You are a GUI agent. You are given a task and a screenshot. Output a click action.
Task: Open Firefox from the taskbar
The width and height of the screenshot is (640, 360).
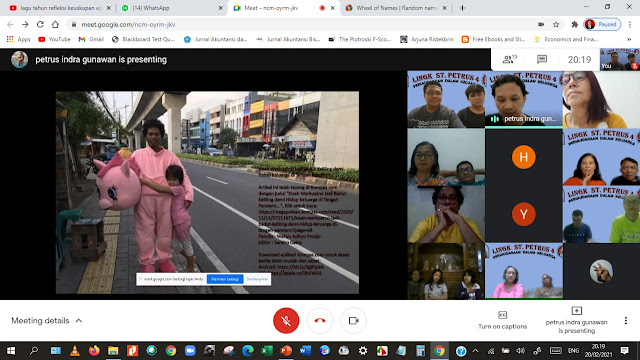94,351
